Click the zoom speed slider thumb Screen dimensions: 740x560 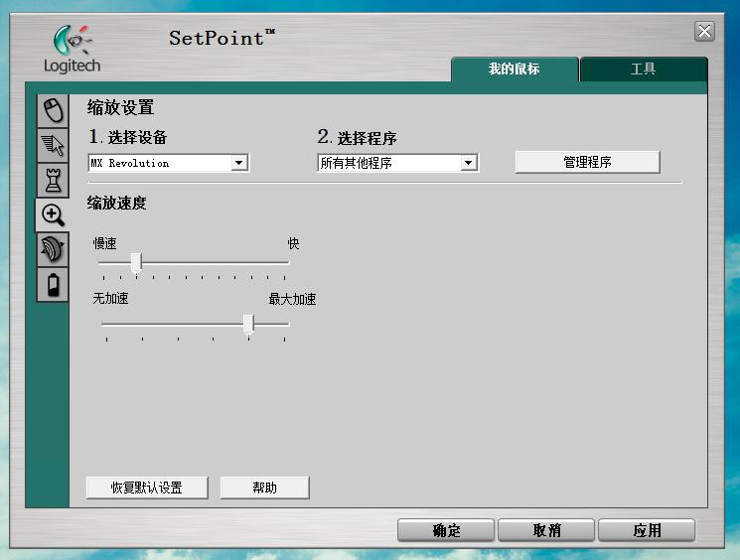point(136,263)
